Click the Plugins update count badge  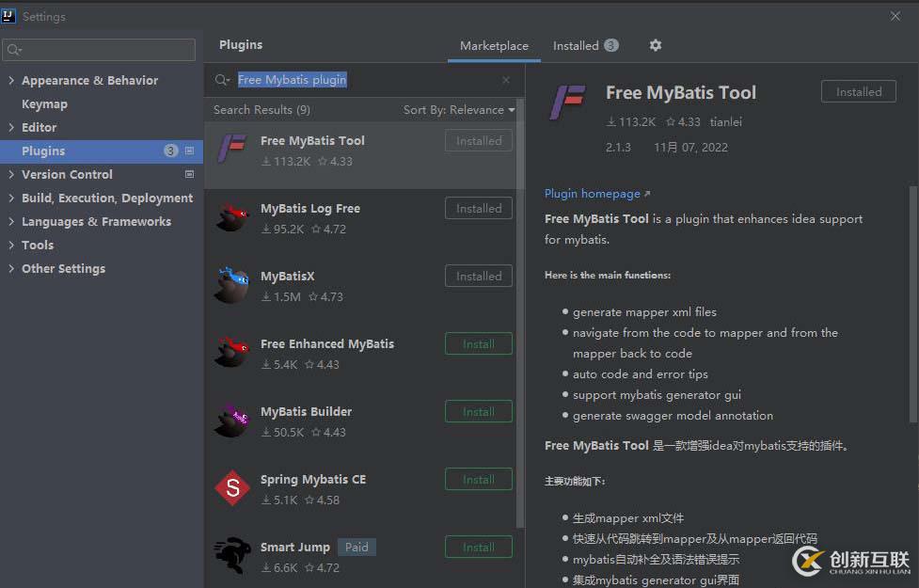pos(170,151)
